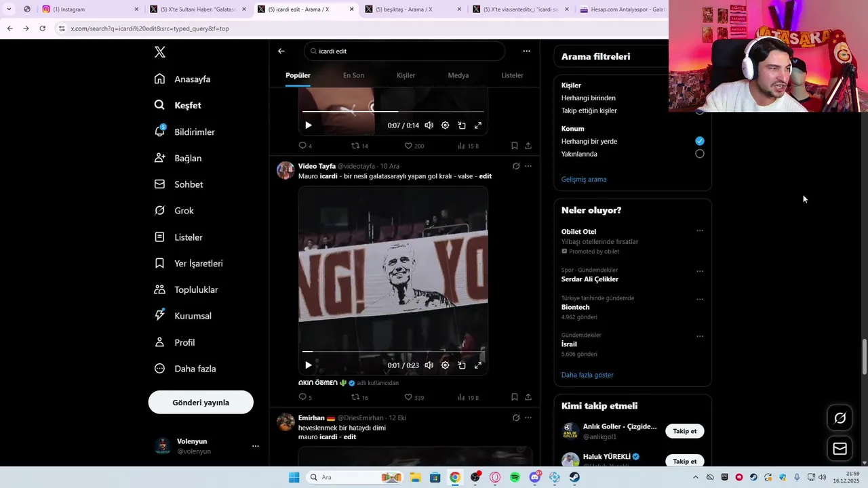Click Gönderi yayınla button
The image size is (868, 488).
201,403
